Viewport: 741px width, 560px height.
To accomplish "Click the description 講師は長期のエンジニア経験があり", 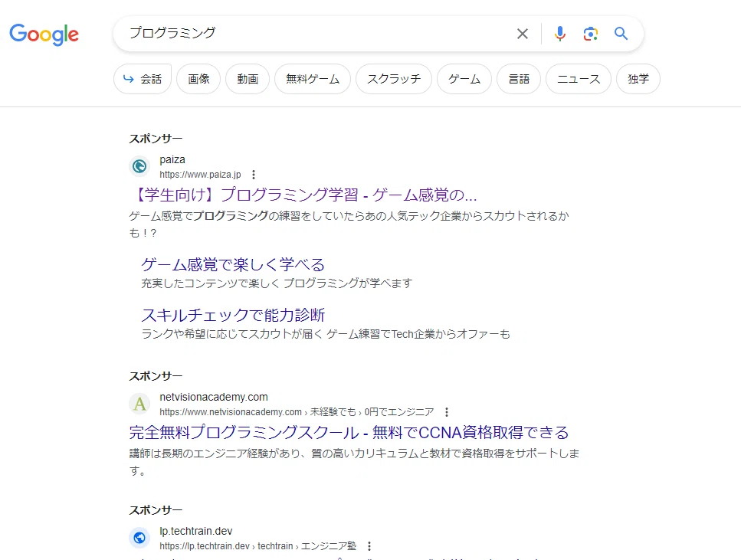I will pos(354,462).
